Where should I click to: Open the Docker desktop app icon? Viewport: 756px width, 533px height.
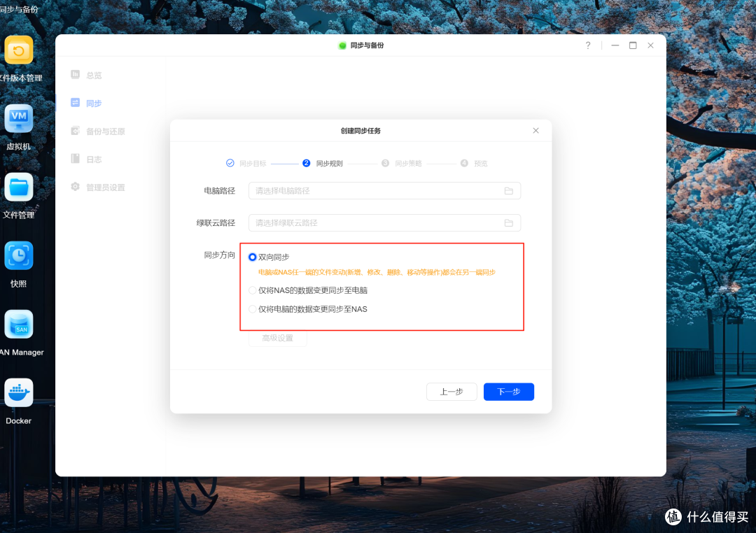19,393
